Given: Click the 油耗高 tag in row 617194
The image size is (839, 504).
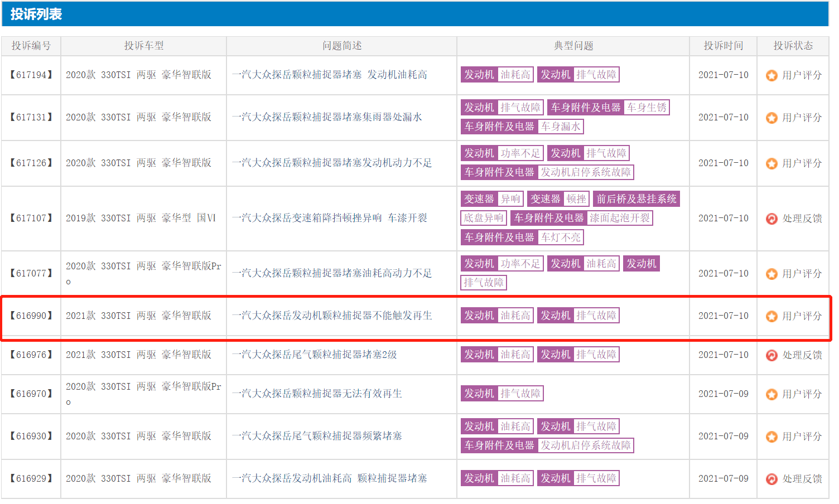Looking at the screenshot, I should point(515,75).
